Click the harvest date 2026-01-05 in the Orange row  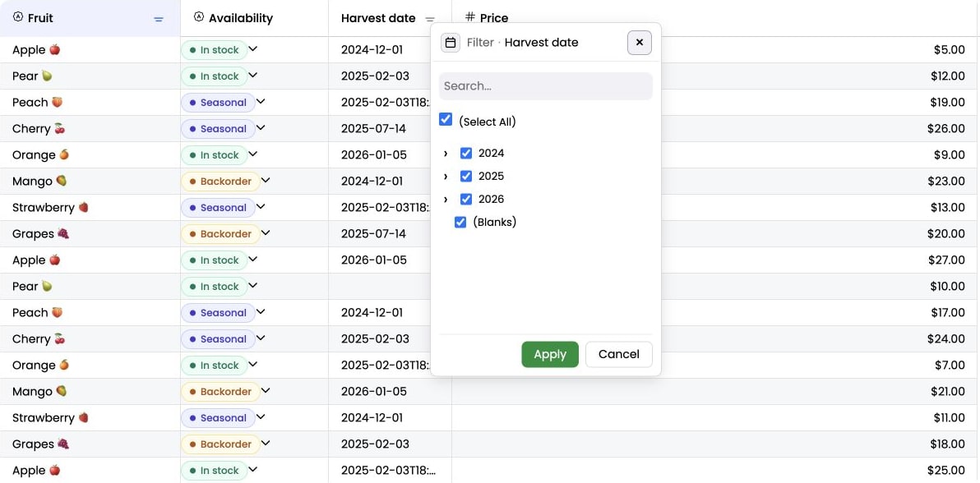click(374, 155)
